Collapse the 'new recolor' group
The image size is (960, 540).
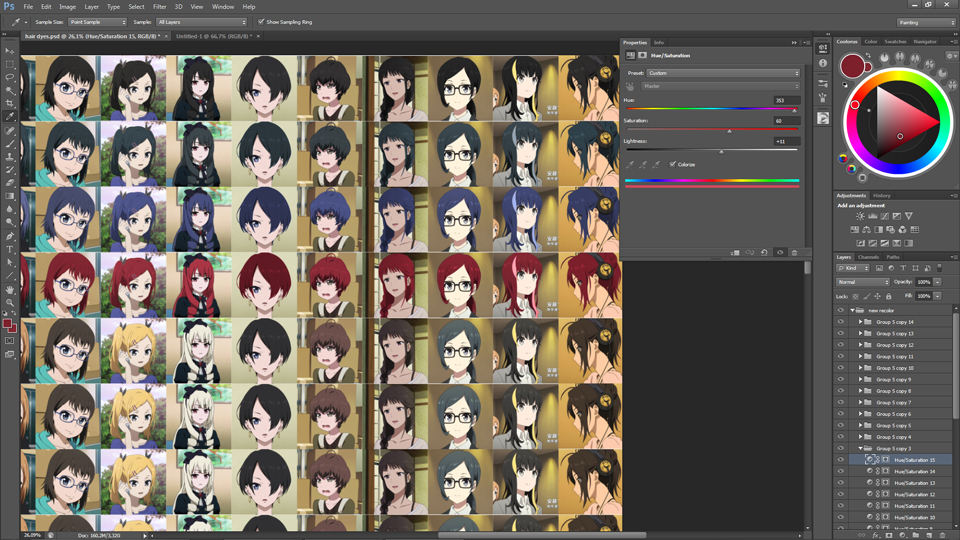pyautogui.click(x=852, y=310)
